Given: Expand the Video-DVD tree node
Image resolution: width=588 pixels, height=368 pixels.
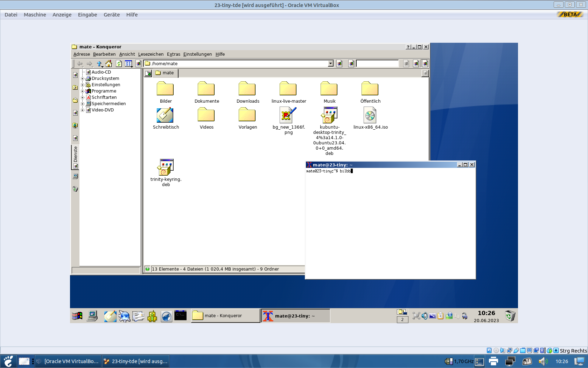Looking at the screenshot, I should point(83,110).
